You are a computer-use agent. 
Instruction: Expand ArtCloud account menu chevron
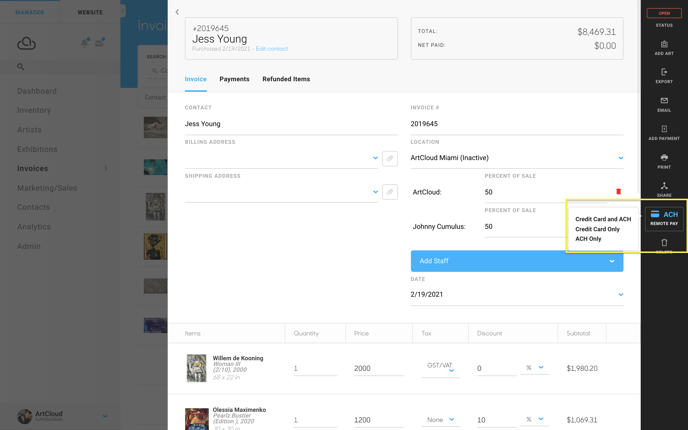pos(105,416)
